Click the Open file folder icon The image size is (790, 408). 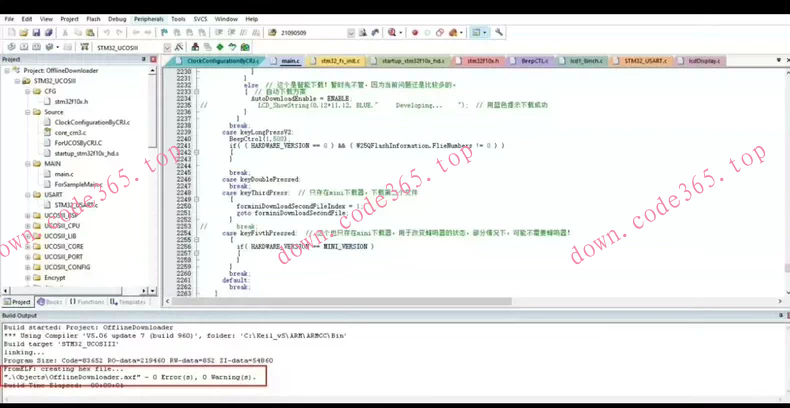click(23, 33)
